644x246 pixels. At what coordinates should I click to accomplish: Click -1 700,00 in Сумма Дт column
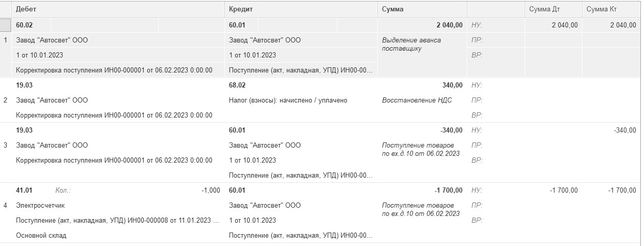(563, 191)
